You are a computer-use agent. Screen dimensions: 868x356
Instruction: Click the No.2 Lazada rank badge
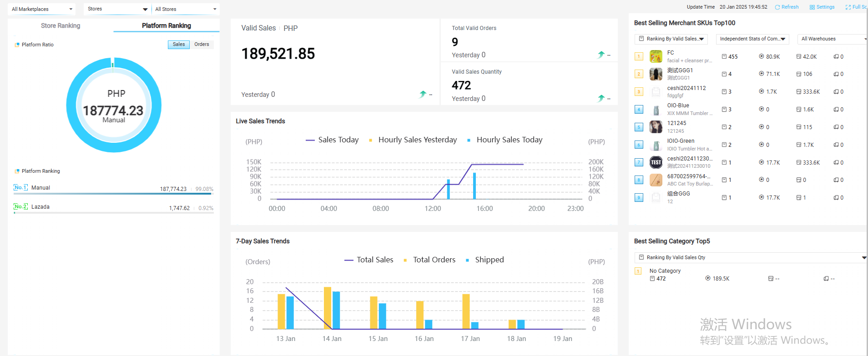click(x=20, y=206)
